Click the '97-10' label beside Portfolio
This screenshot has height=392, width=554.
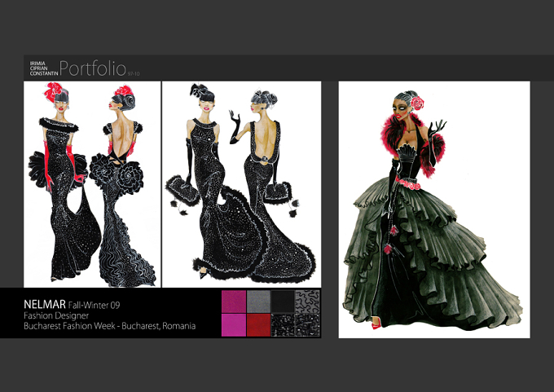pyautogui.click(x=134, y=73)
